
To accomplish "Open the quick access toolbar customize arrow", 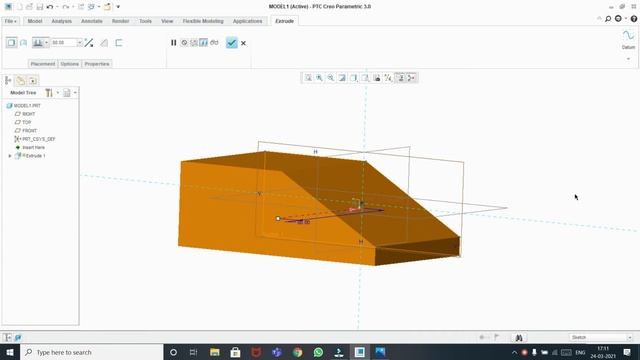I will [x=118, y=7].
